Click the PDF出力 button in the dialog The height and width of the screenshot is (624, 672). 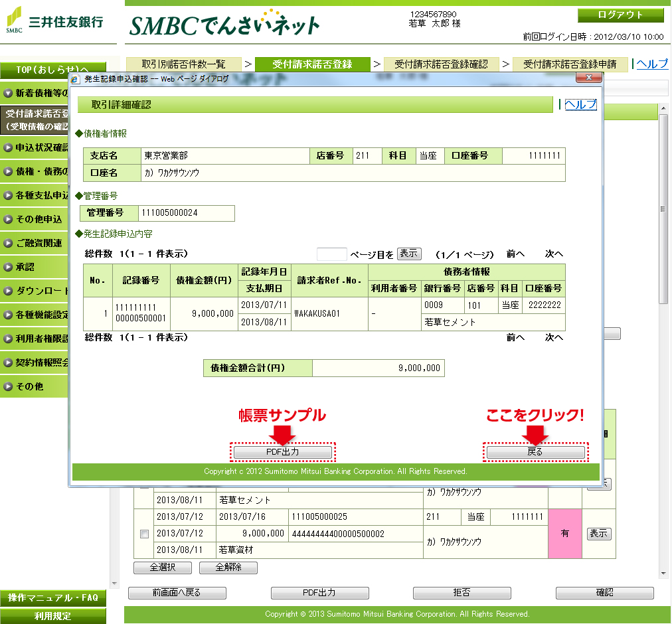[x=282, y=452]
